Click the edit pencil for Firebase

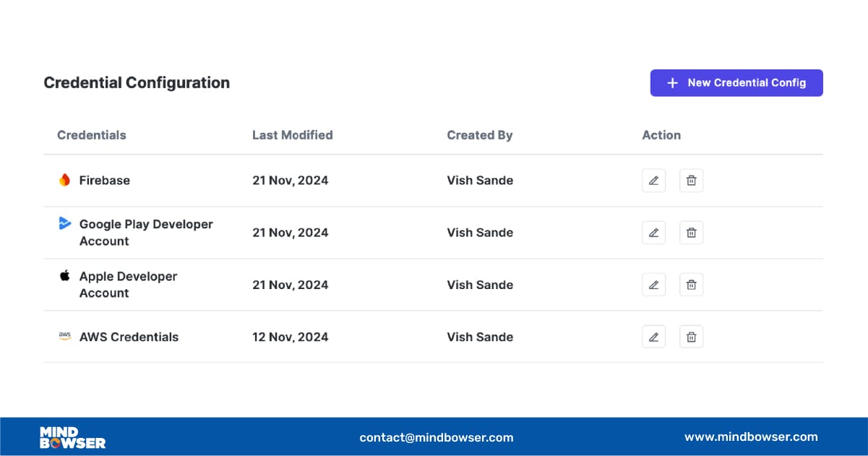click(x=653, y=181)
